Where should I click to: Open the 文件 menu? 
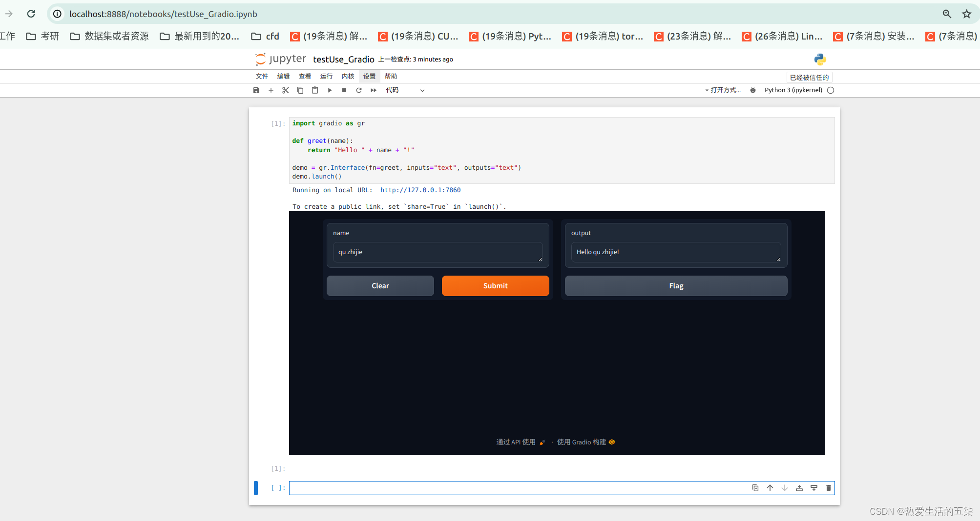click(262, 76)
